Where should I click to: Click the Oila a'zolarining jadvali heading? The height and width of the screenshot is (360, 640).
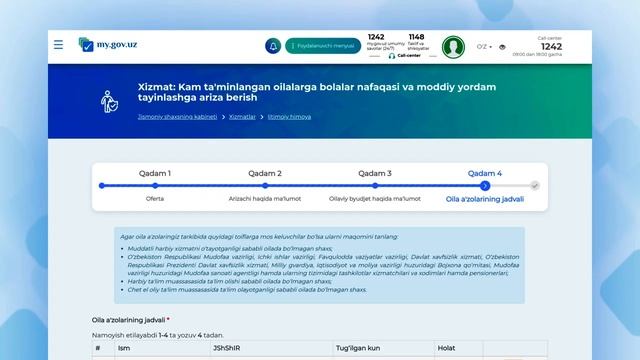[129, 320]
